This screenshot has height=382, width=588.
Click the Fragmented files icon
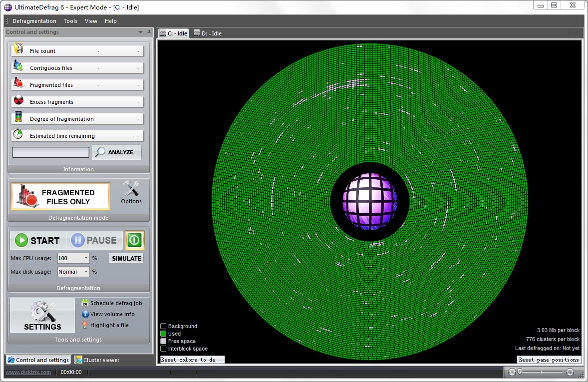coord(18,83)
